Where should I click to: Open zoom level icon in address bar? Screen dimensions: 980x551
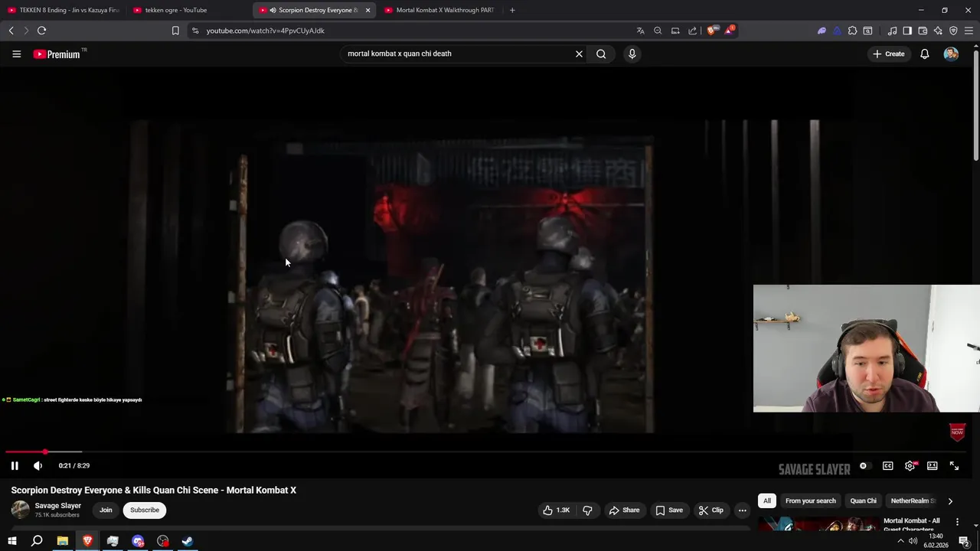658,31
